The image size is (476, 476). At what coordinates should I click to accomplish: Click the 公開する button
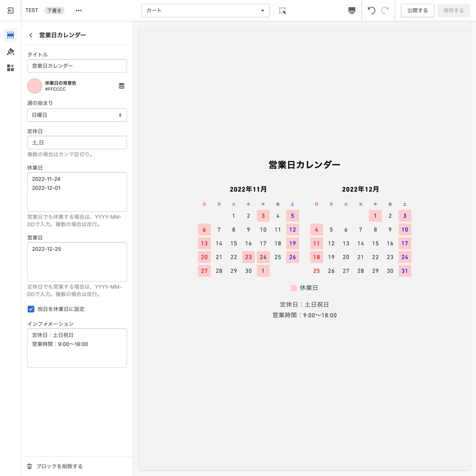(417, 10)
